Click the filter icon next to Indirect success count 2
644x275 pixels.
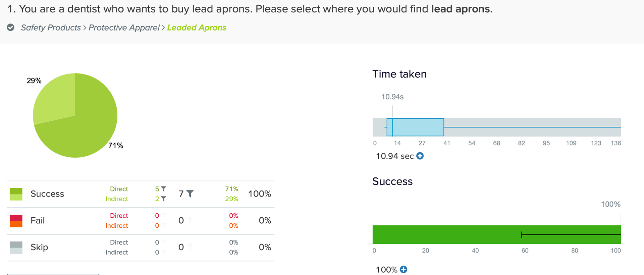[164, 199]
